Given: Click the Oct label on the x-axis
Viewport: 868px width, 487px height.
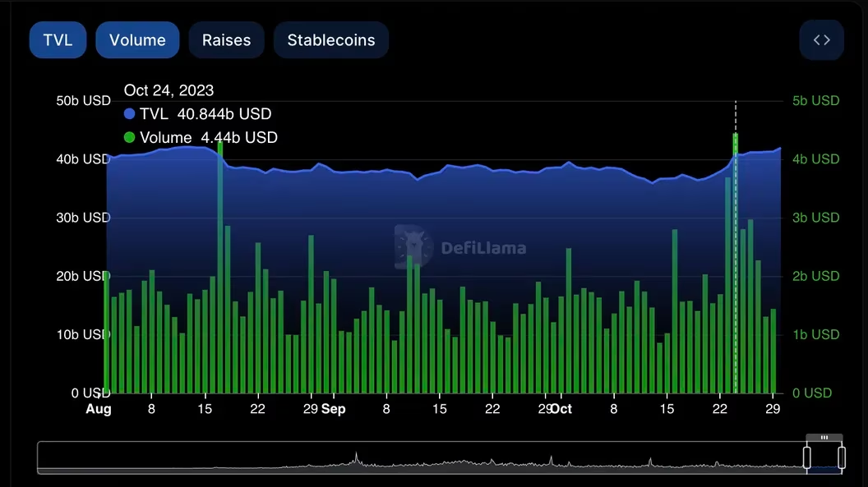Looking at the screenshot, I should tap(561, 409).
